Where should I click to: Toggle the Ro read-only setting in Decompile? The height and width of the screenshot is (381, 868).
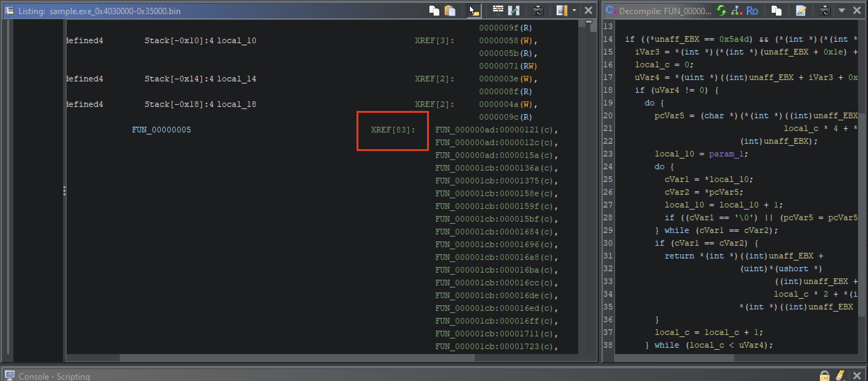[x=752, y=11]
